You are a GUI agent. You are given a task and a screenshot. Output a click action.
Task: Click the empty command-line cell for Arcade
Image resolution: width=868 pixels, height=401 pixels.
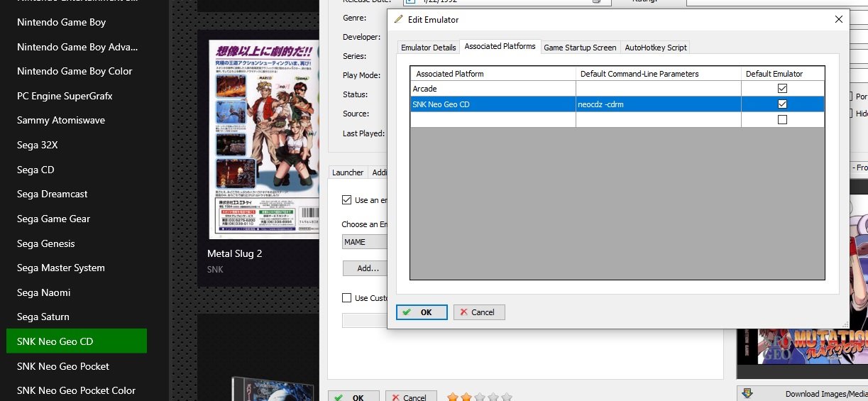659,89
